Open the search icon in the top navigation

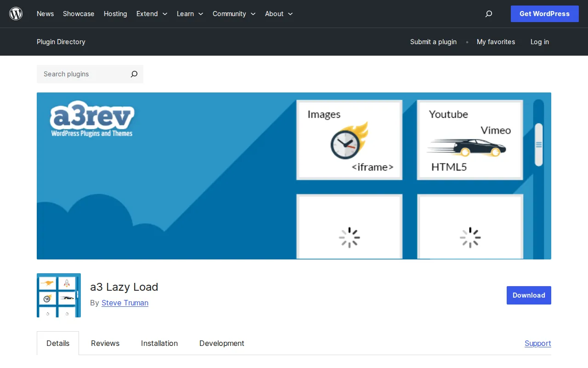[488, 14]
